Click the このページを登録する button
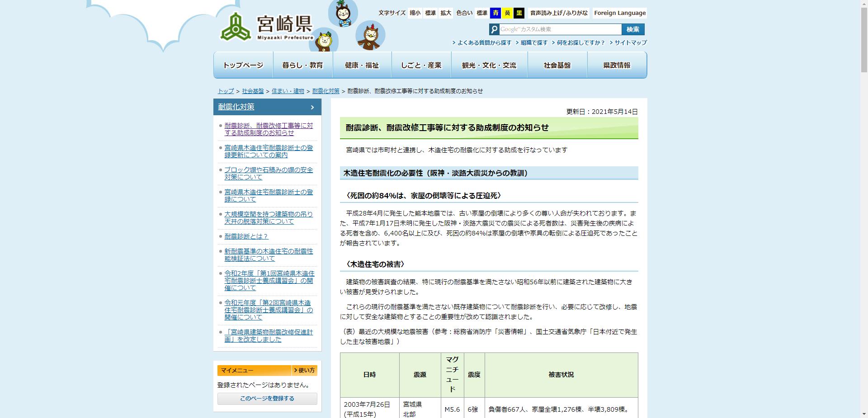This screenshot has height=418, width=868. point(267,399)
